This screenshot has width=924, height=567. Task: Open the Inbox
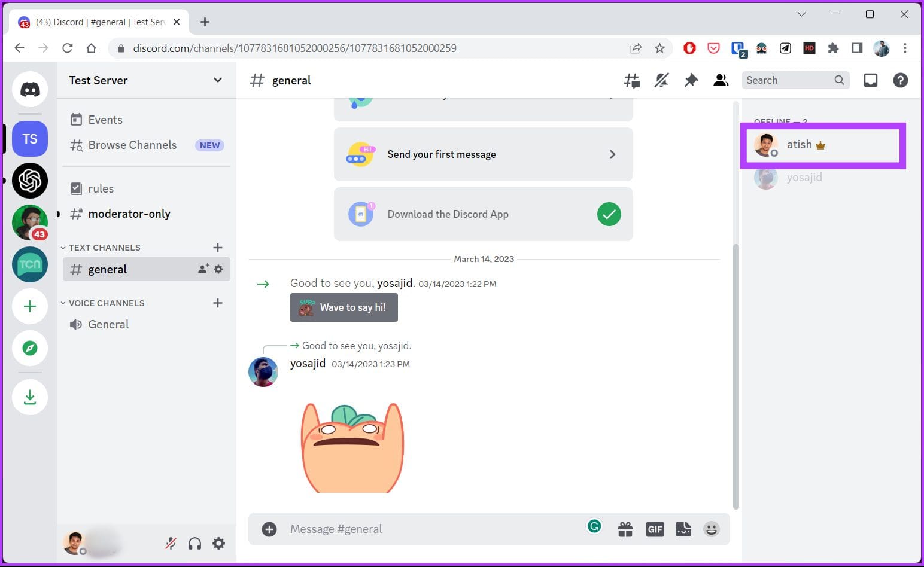870,80
